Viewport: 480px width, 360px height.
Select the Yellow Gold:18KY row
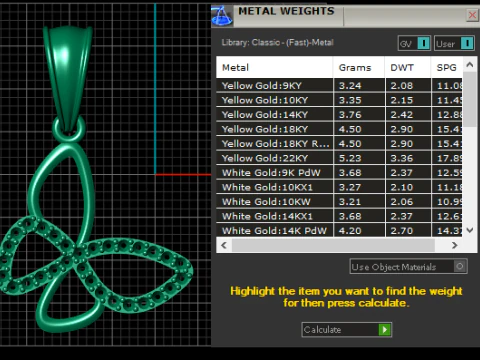click(339, 129)
